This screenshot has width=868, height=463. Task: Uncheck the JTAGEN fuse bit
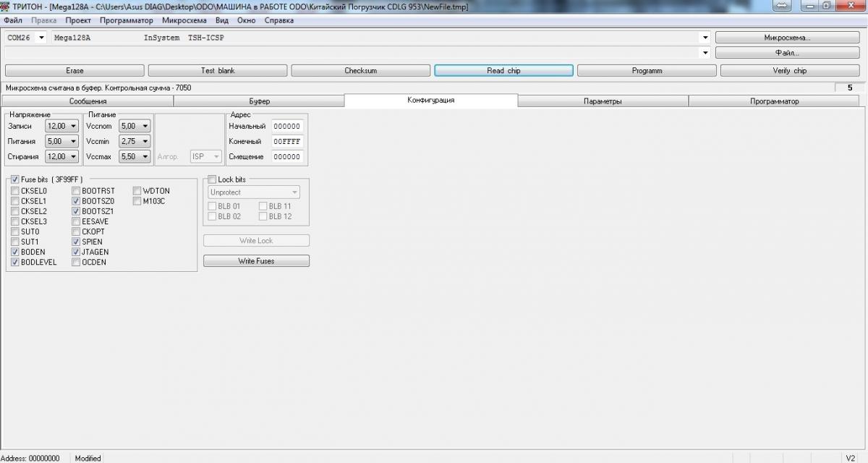click(x=76, y=252)
